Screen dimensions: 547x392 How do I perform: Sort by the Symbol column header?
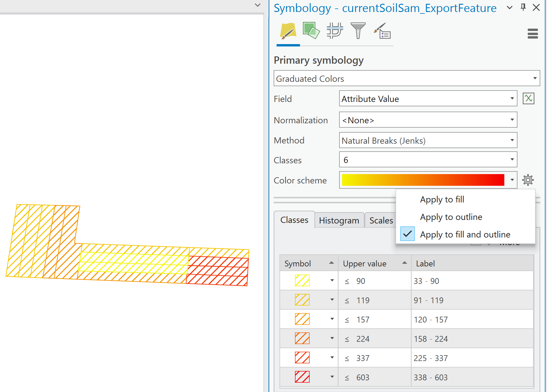[309, 263]
